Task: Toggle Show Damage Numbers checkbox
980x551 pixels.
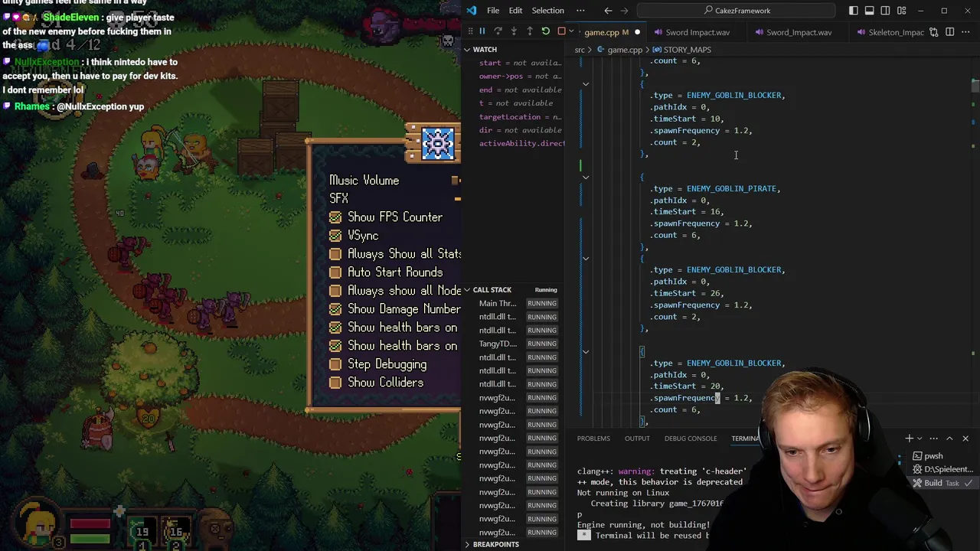Action: pos(335,309)
